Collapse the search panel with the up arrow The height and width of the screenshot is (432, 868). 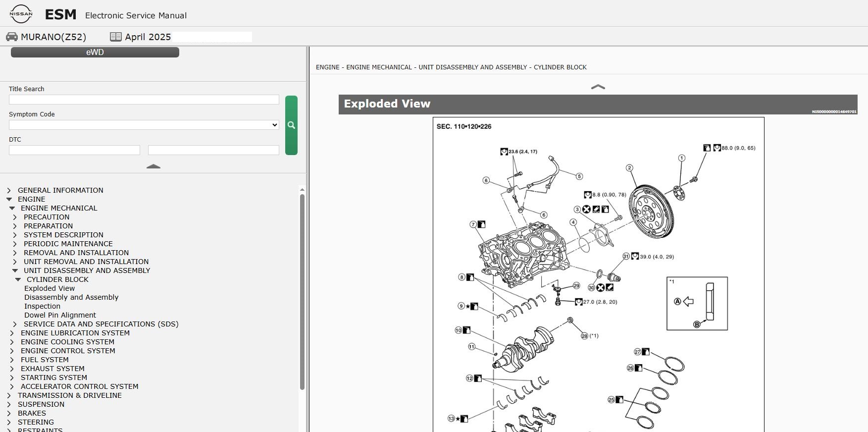(x=153, y=166)
